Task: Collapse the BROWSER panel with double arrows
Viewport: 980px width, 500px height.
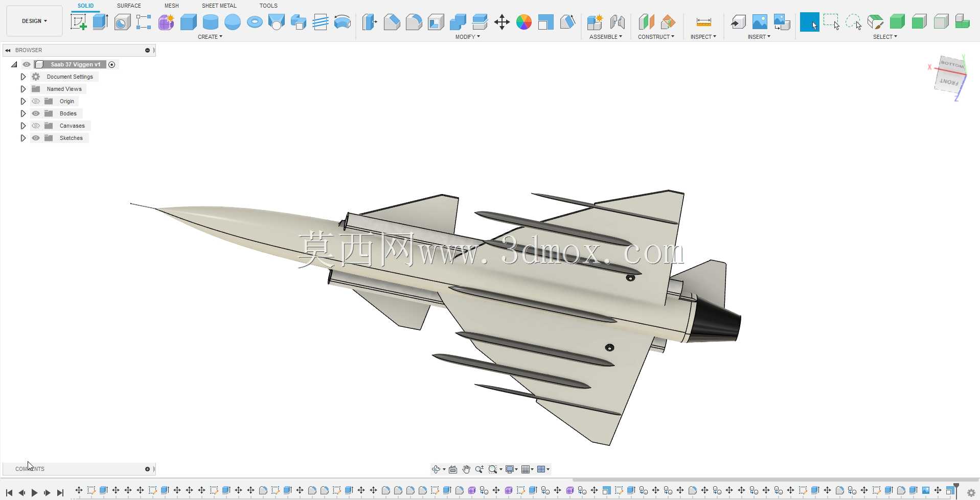Action: click(8, 50)
